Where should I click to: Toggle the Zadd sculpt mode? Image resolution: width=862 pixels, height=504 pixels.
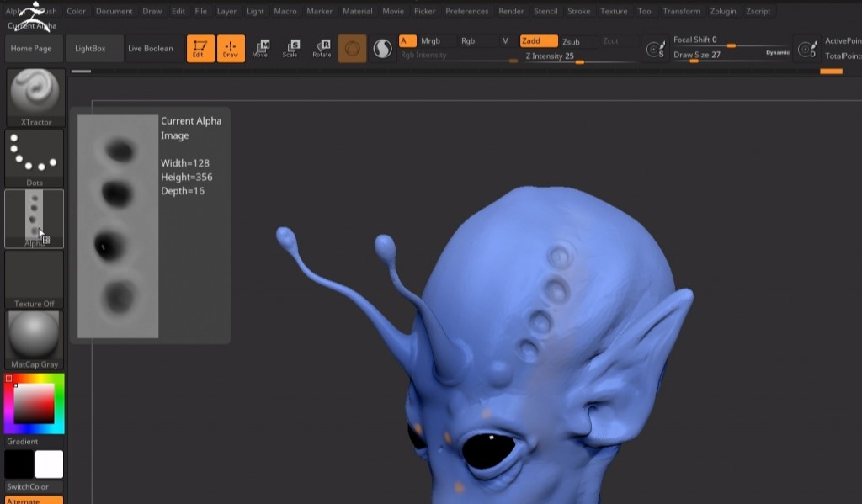tap(539, 41)
